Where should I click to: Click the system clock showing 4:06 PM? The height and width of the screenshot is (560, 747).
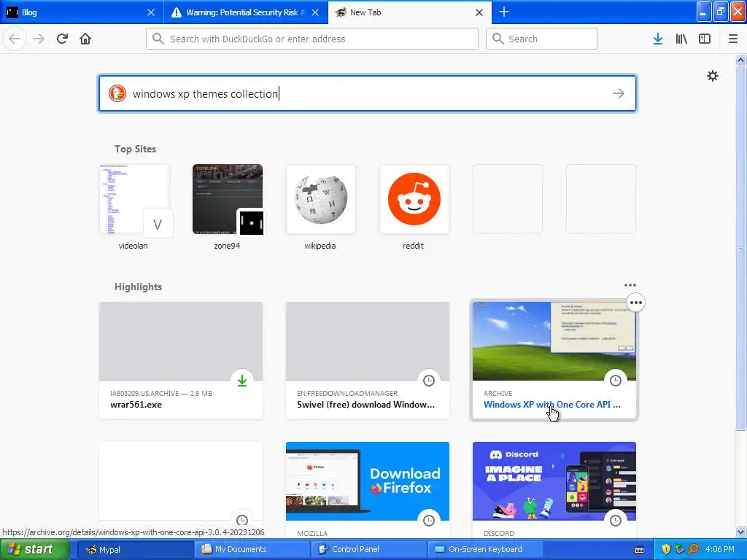click(x=720, y=549)
